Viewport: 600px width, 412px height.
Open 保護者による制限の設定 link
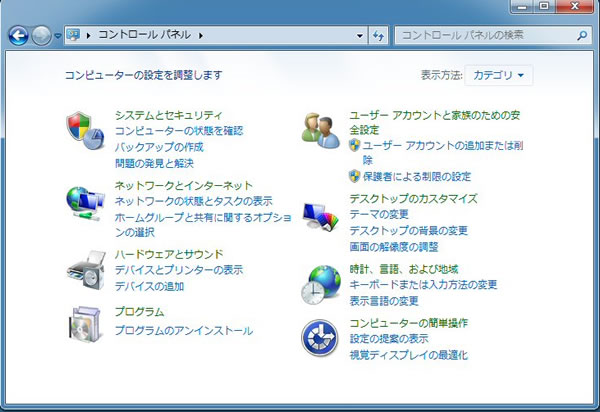click(417, 176)
